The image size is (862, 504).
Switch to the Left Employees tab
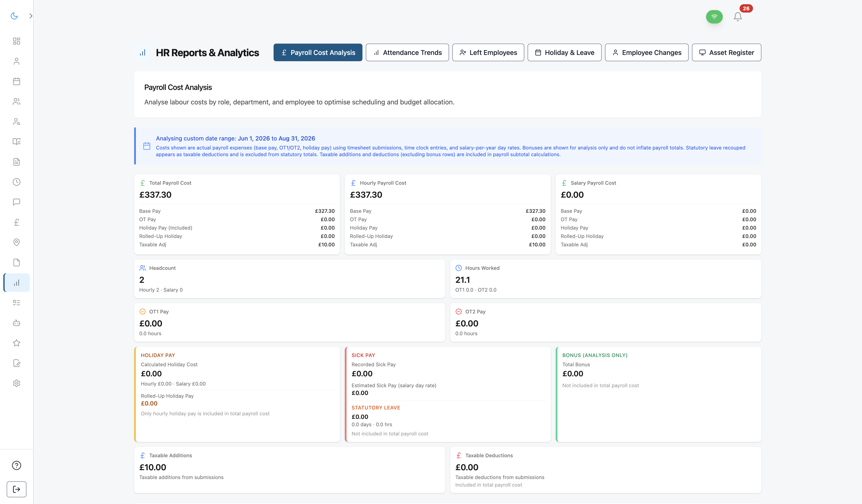tap(488, 52)
